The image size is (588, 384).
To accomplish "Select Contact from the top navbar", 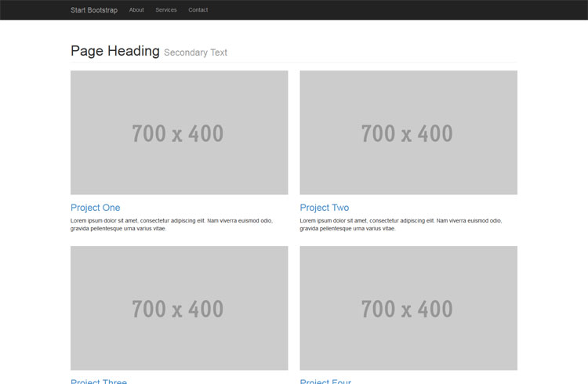I will pyautogui.click(x=198, y=10).
